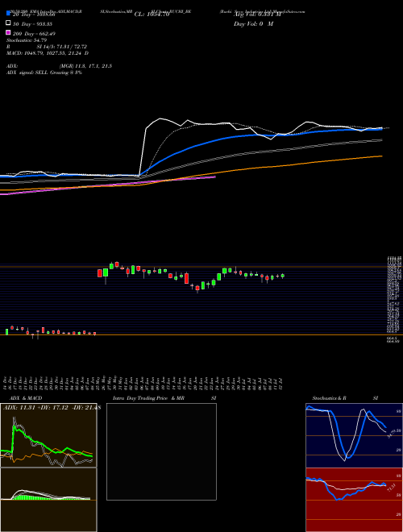
Task: Click the first red candlestick after the gap up
Action: (x=100, y=273)
